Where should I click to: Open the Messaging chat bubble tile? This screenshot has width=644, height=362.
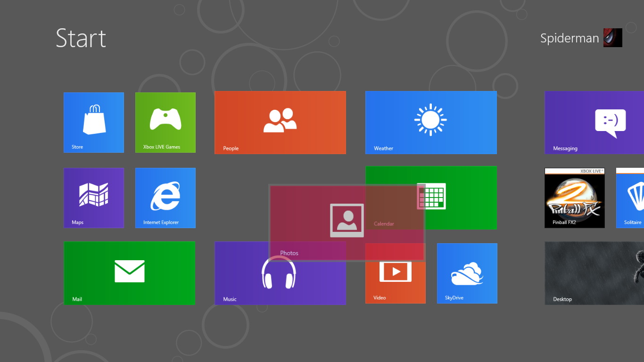[594, 123]
